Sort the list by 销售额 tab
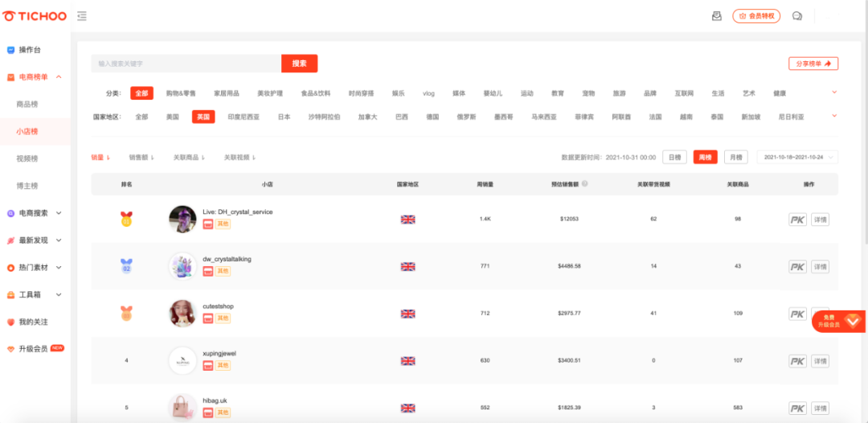 141,158
